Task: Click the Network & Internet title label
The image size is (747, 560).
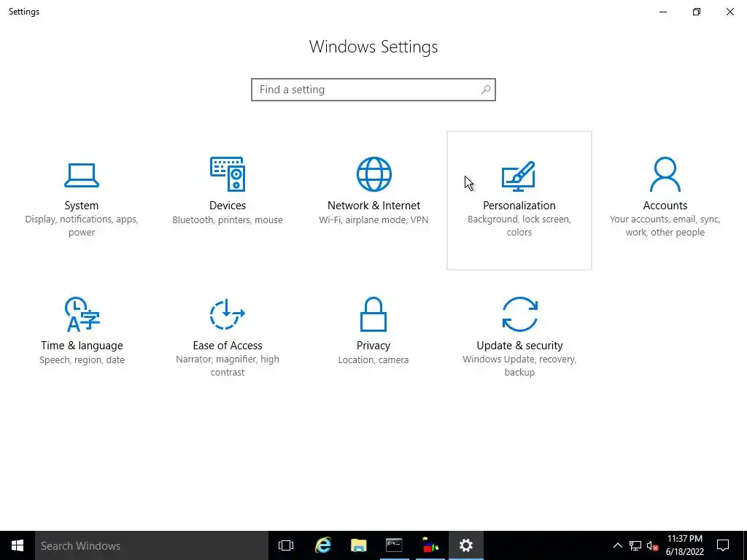Action: [373, 205]
